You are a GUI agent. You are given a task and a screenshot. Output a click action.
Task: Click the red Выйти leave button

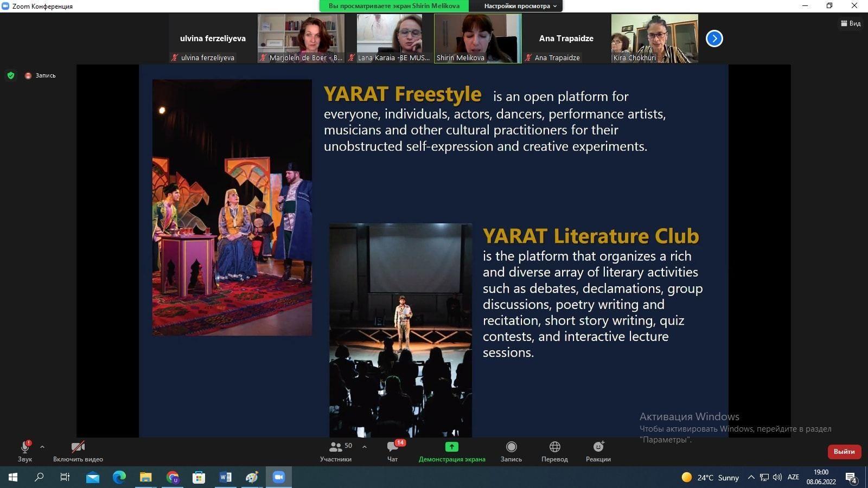[x=844, y=451]
